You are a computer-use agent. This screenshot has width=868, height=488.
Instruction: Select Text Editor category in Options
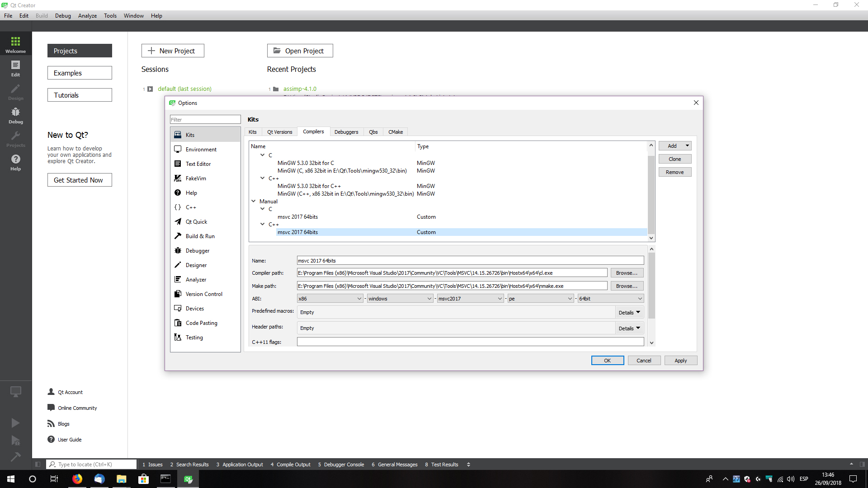tap(205, 164)
